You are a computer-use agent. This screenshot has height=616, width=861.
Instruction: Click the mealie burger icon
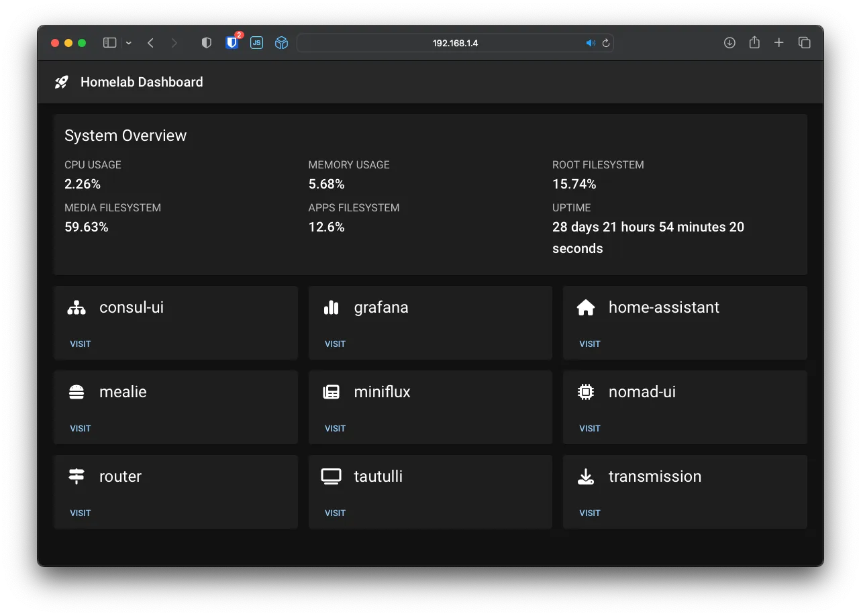[77, 393]
